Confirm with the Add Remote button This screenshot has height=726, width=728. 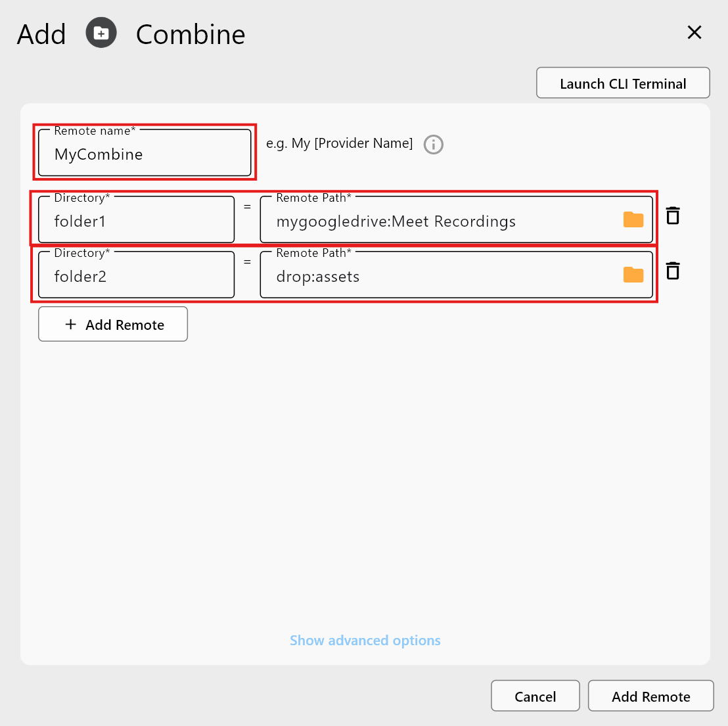click(x=650, y=696)
